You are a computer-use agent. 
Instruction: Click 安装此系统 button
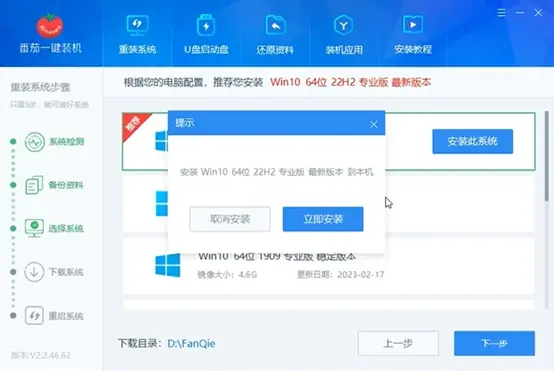(472, 141)
